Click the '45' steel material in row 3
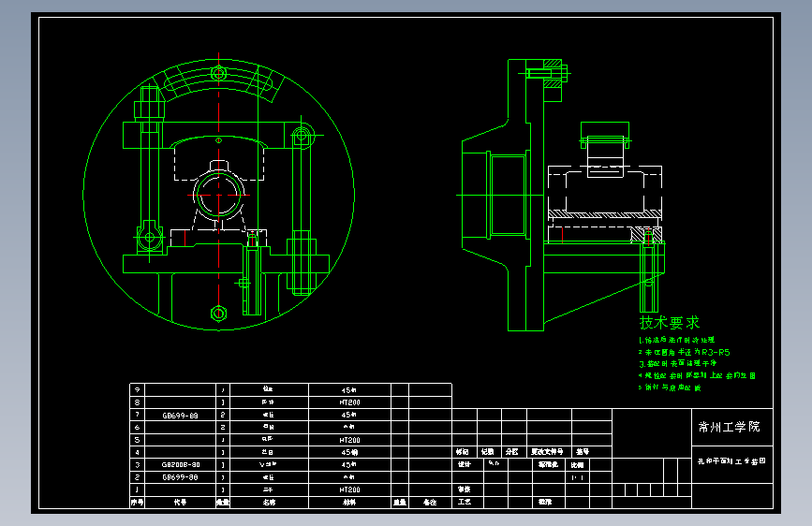The image size is (812, 526). point(348,465)
